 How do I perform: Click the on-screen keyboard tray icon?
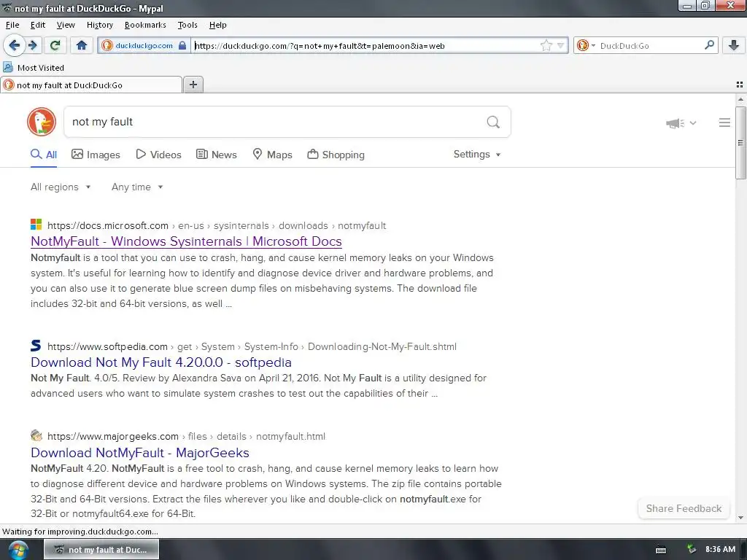661,550
